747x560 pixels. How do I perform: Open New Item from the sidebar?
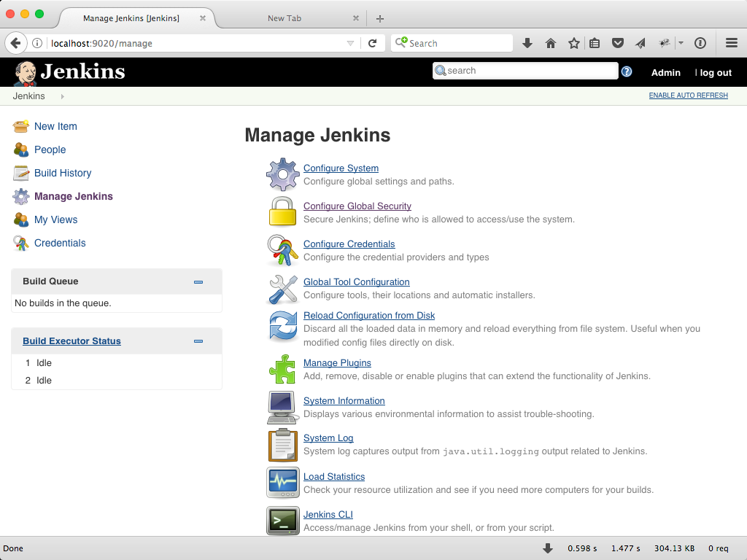(55, 126)
